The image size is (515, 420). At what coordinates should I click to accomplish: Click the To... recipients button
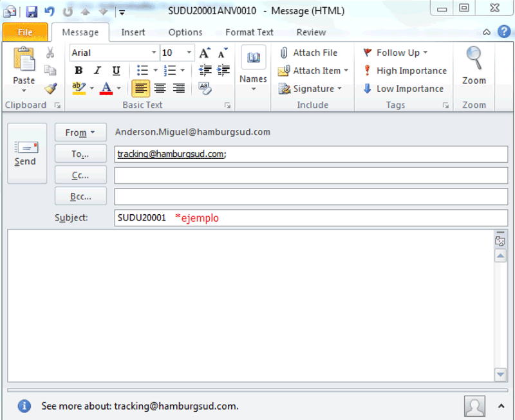coord(80,154)
